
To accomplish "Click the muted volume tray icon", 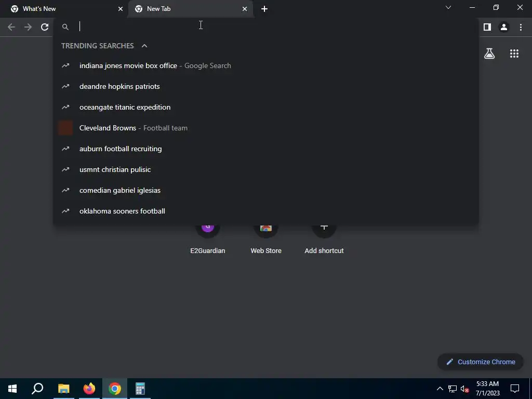I will coord(464,389).
